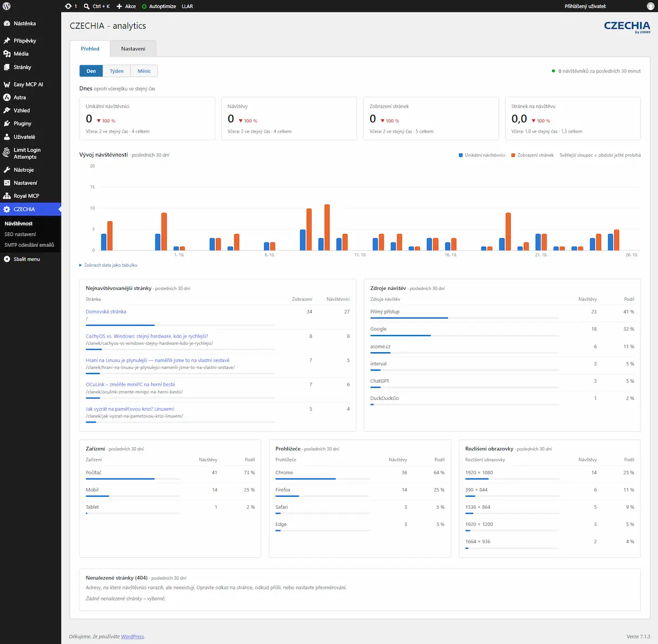Screen dimensions: 658x644
Task: Open Jak vyzrát na paměťovou krizi link
Action: (130, 409)
